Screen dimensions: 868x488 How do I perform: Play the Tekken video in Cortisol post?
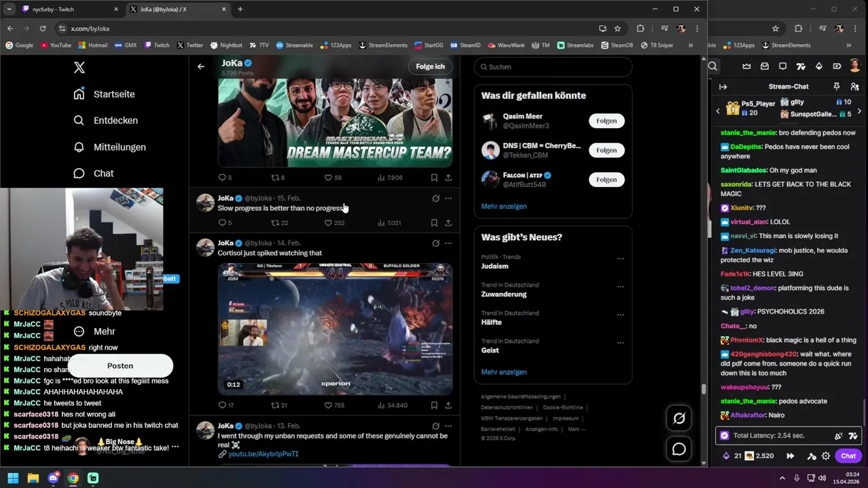click(335, 329)
